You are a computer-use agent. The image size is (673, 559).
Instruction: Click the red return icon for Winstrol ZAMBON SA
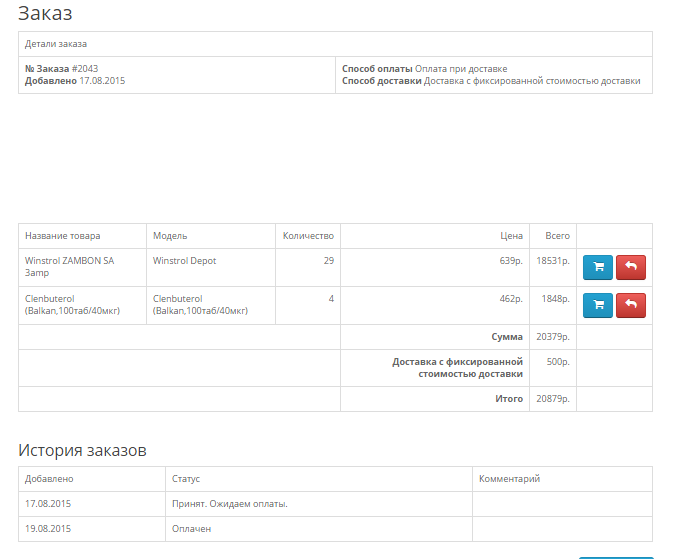(x=631, y=267)
